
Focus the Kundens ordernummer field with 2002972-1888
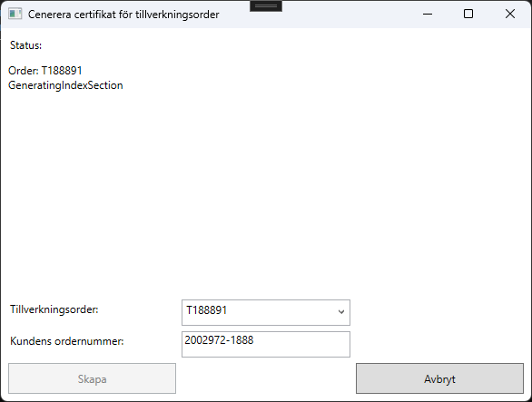click(x=266, y=344)
